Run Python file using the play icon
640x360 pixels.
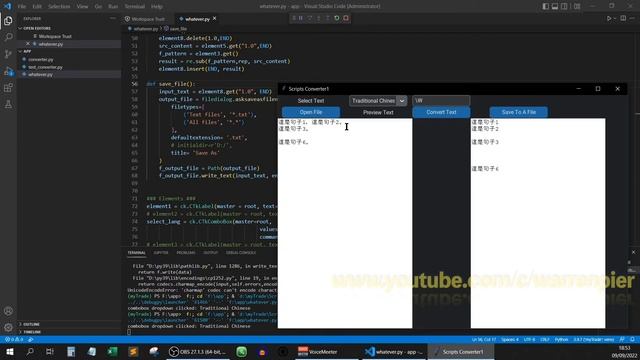[609, 18]
